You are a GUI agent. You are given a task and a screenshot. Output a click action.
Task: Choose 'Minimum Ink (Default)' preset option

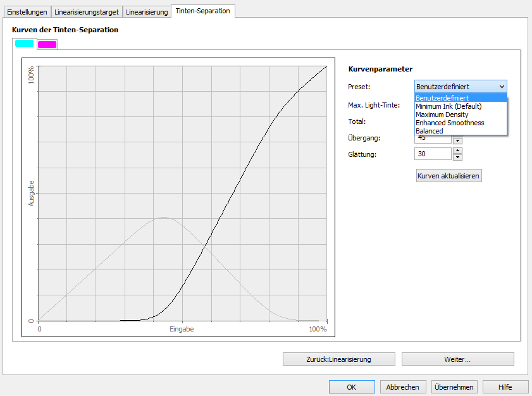(448, 106)
